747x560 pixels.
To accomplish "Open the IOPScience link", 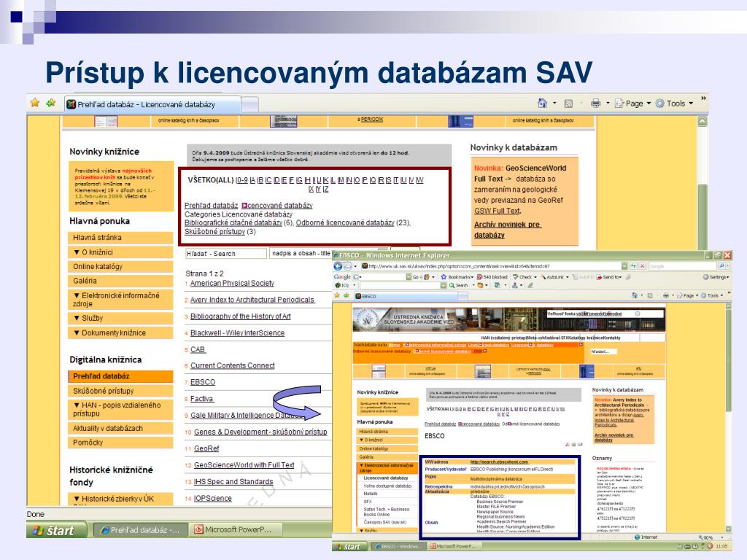I will pos(212,499).
